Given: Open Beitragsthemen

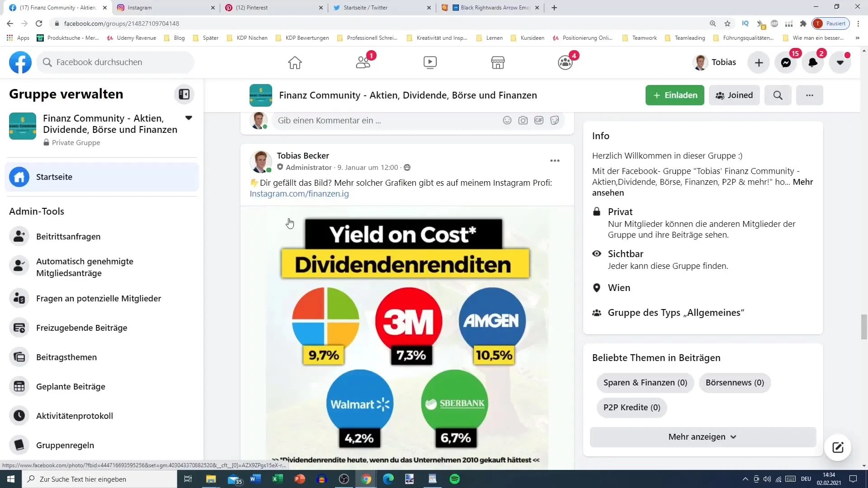Looking at the screenshot, I should click(x=102, y=357).
